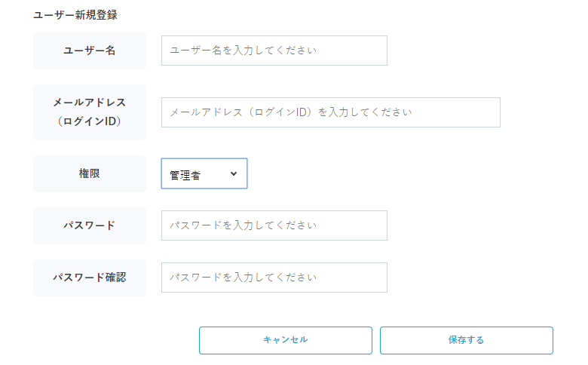The height and width of the screenshot is (365, 588).
Task: Click the 保存する button
Action: 466,340
